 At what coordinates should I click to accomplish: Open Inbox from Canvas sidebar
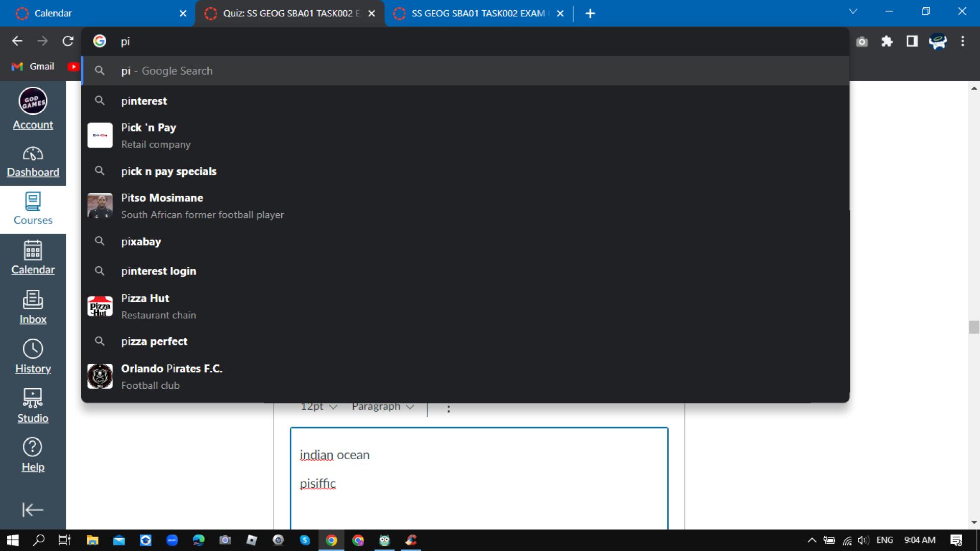pos(33,308)
